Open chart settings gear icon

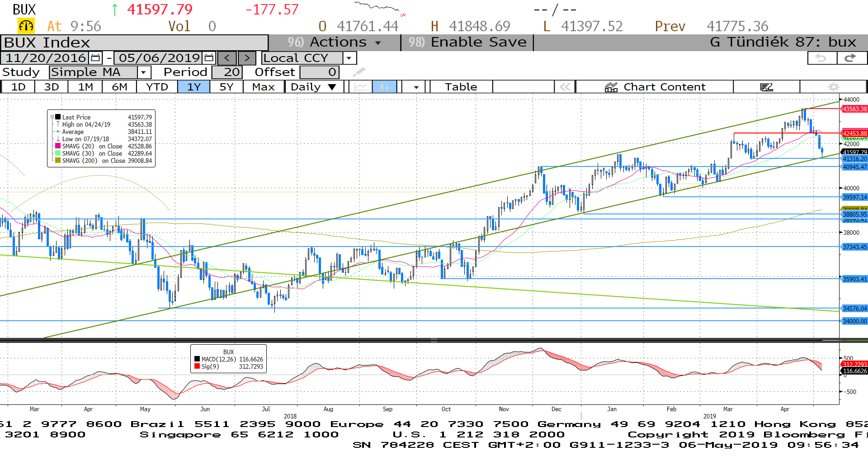[x=834, y=87]
